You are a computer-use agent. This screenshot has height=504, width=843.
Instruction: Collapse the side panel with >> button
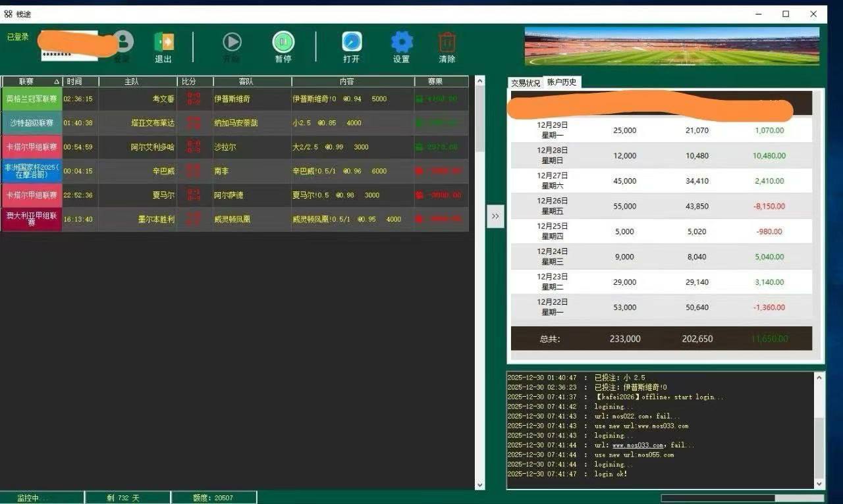click(495, 216)
